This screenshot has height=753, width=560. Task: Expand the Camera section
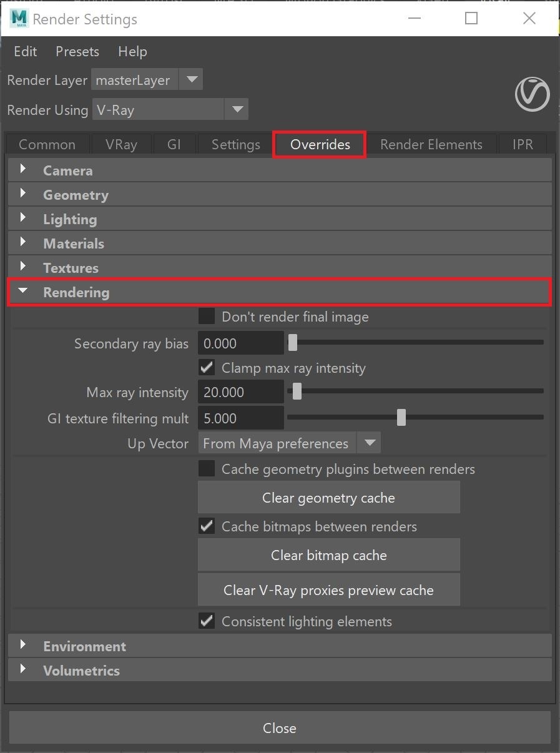[x=280, y=170]
